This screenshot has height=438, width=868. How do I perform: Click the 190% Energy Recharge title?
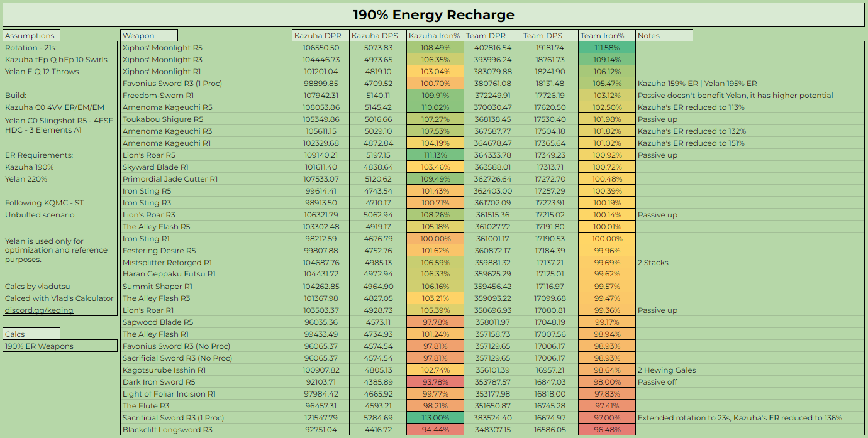coord(433,15)
